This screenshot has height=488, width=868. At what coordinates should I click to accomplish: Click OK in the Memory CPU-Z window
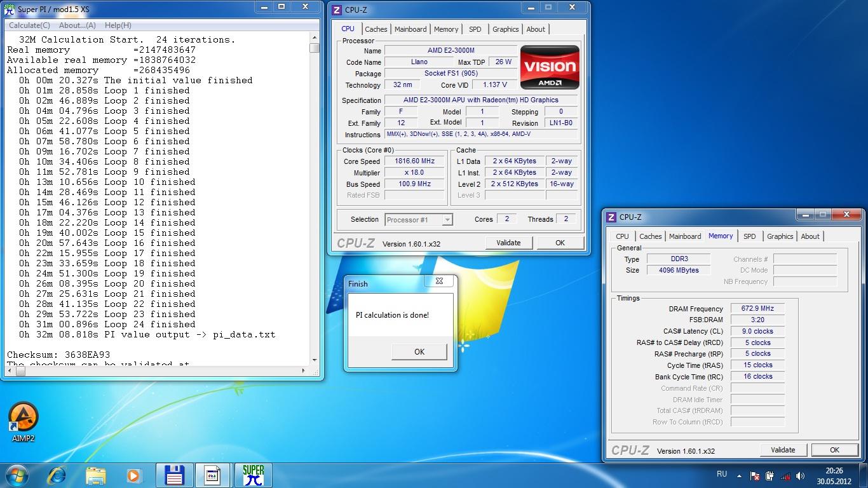pos(834,450)
